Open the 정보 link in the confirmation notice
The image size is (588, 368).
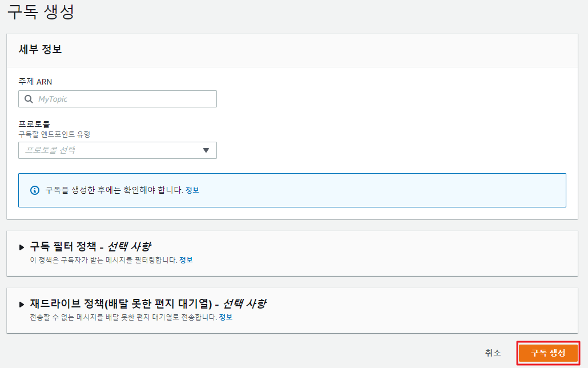pyautogui.click(x=192, y=190)
